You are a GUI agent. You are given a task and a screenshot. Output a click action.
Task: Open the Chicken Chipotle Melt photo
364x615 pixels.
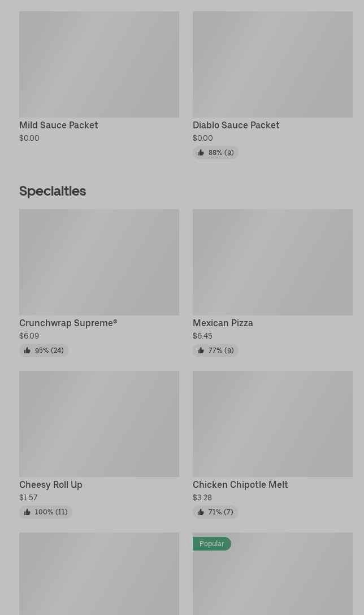272,424
